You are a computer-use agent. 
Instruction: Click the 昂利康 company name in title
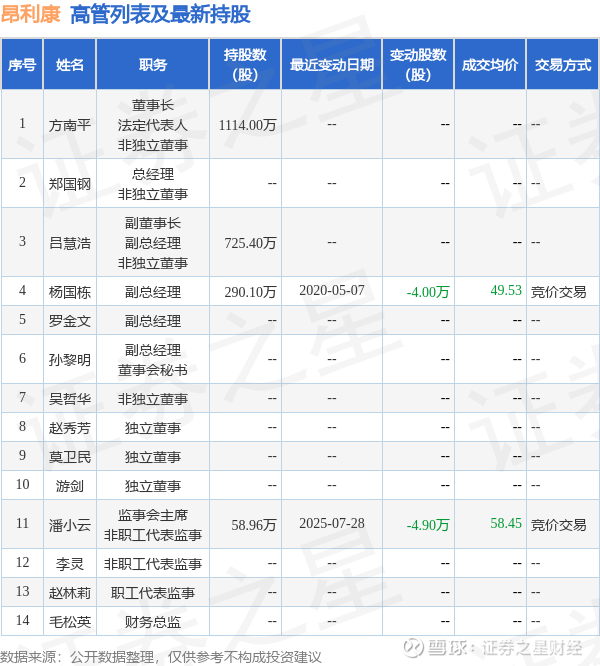(31, 14)
